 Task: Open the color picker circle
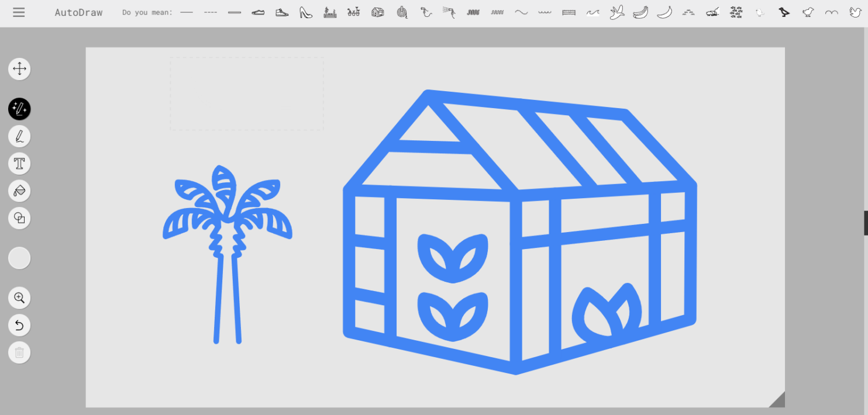pyautogui.click(x=19, y=258)
